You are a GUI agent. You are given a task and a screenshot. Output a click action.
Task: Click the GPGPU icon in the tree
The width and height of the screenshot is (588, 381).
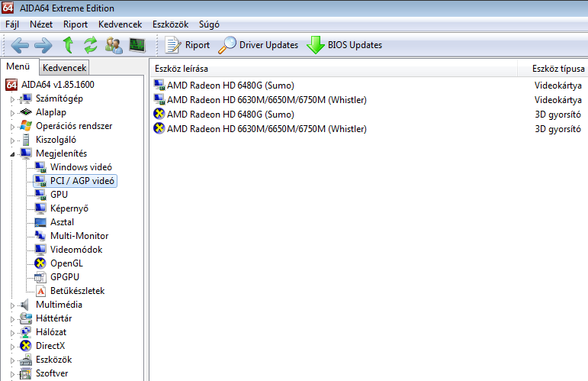pos(40,277)
